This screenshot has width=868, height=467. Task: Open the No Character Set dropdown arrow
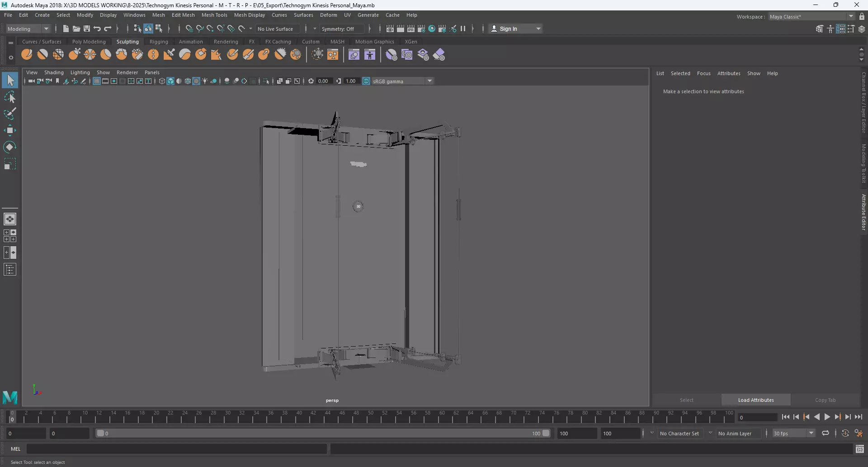point(652,433)
